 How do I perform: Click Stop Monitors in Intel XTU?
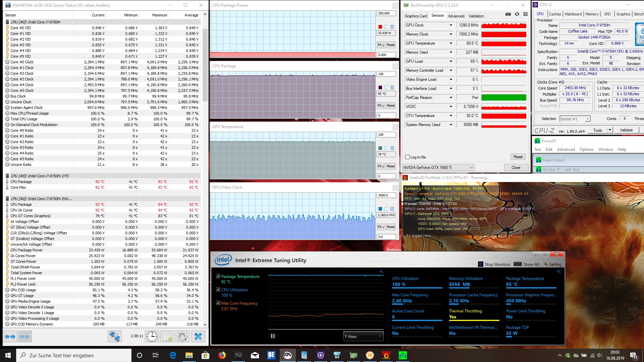[x=494, y=264]
